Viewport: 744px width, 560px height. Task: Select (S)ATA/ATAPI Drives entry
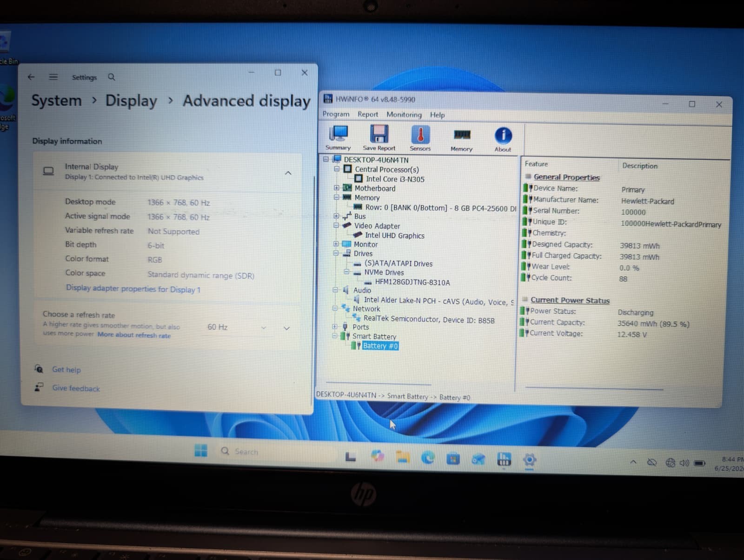click(x=398, y=263)
